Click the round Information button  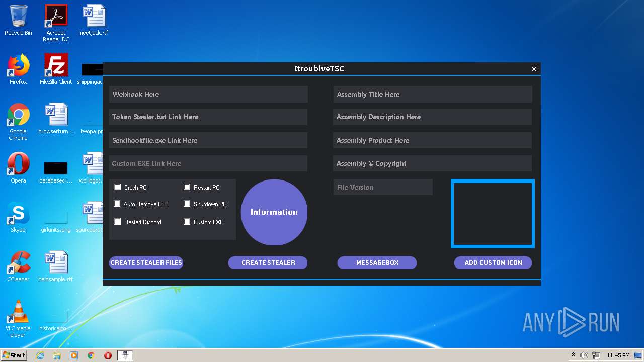tap(274, 212)
